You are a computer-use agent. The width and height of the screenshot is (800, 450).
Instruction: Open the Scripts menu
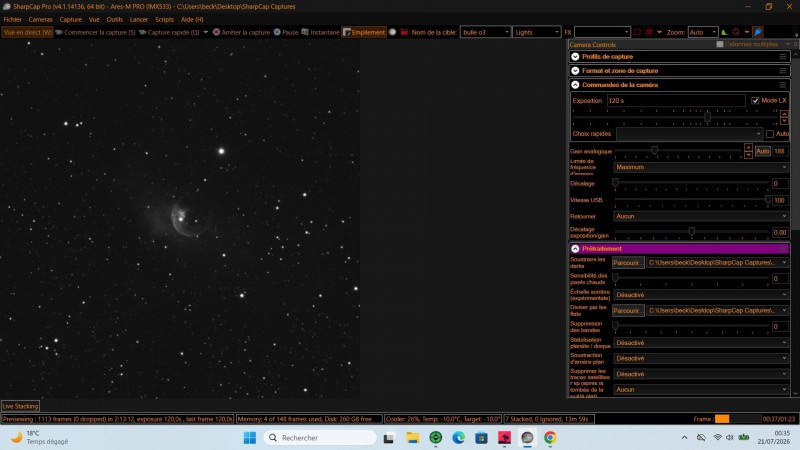pos(164,19)
